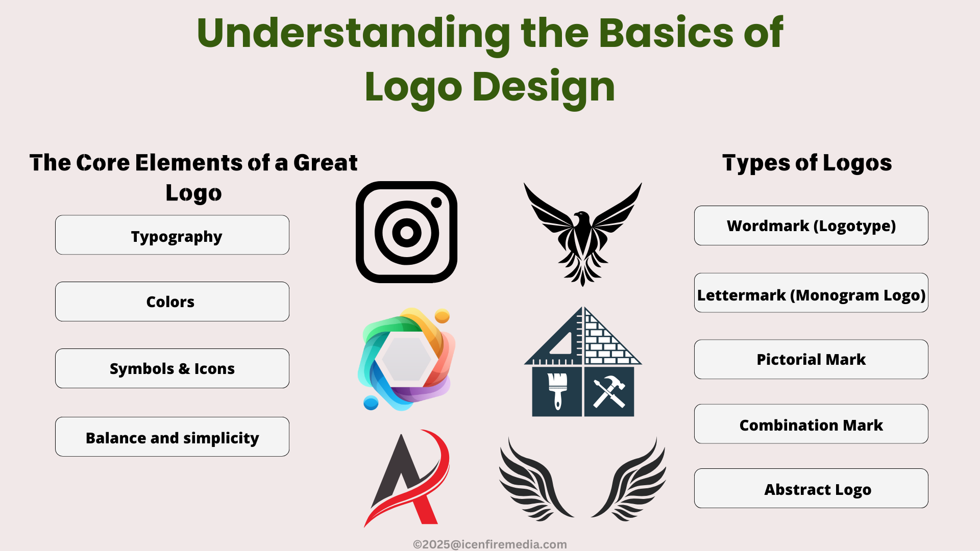Click the Types of Logos heading
Image resolution: width=980 pixels, height=551 pixels.
click(x=807, y=163)
